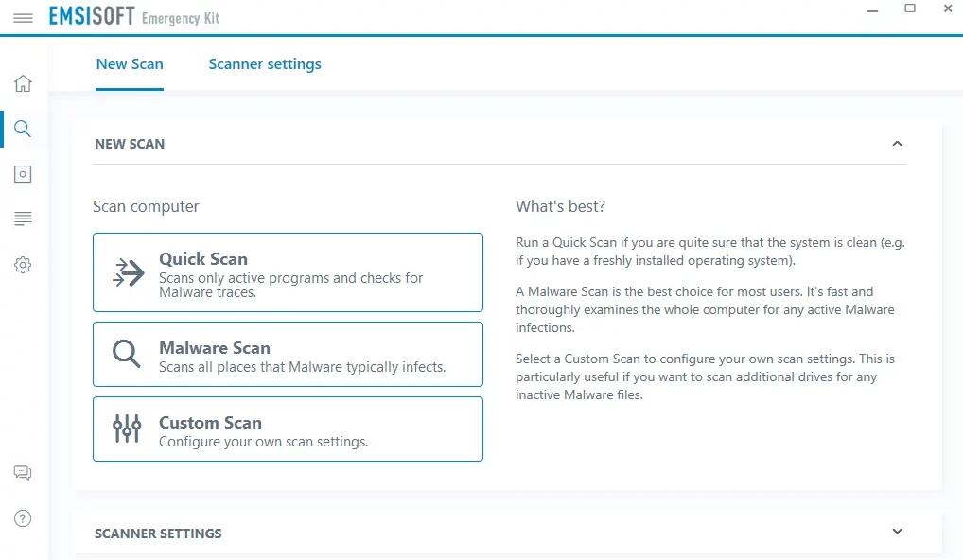Click the Custom Scan sliders icon

[x=126, y=429]
